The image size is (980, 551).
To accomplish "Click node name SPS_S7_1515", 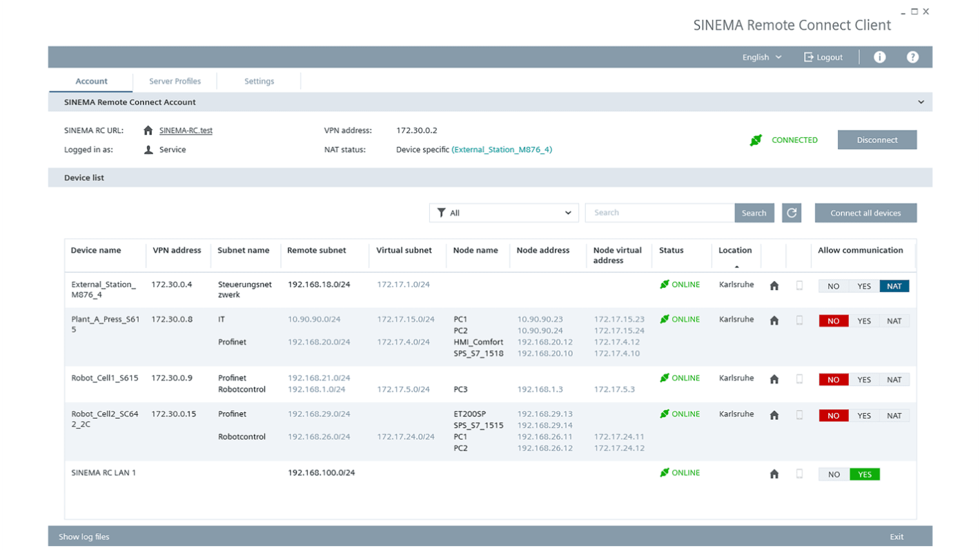I will [x=478, y=426].
